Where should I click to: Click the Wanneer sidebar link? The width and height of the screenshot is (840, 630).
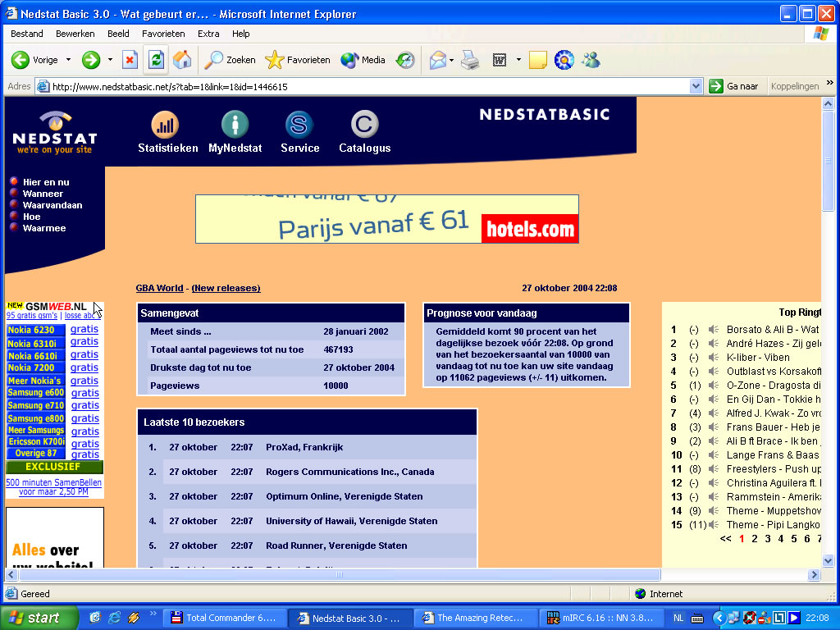(43, 194)
